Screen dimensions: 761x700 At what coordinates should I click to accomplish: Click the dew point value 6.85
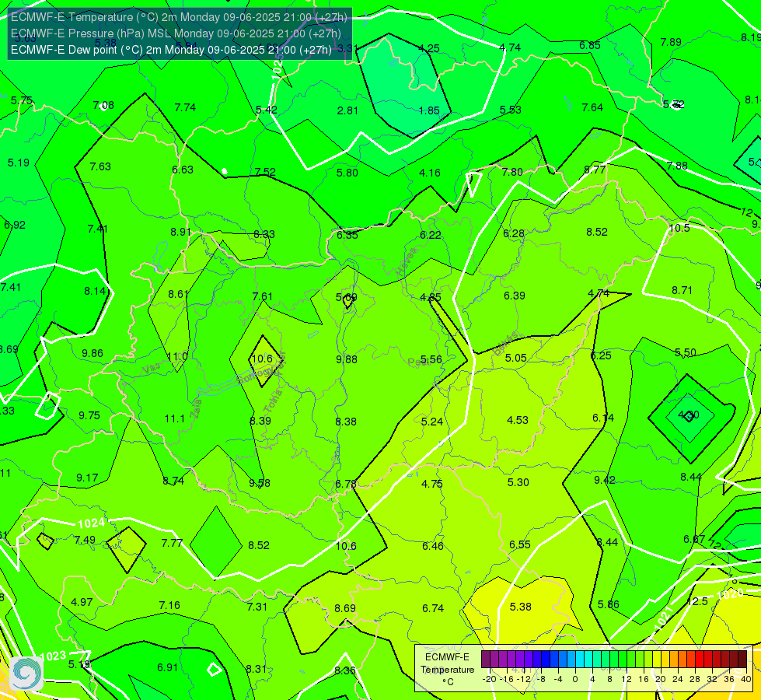tap(590, 45)
